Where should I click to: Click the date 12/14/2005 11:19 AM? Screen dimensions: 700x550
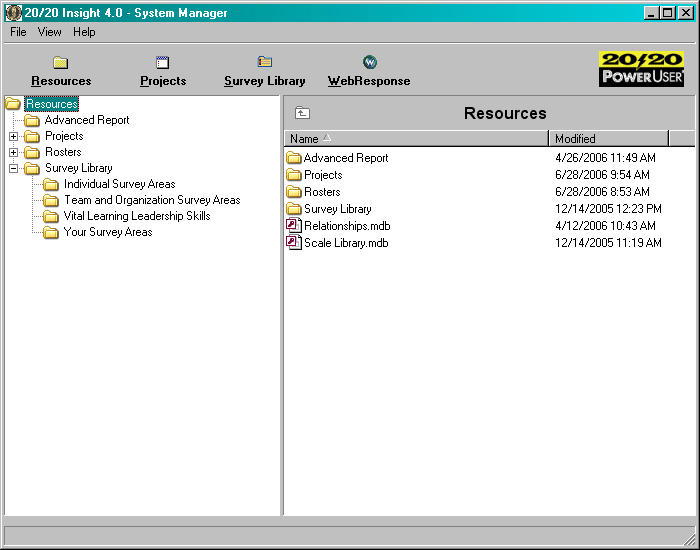pyautogui.click(x=608, y=242)
